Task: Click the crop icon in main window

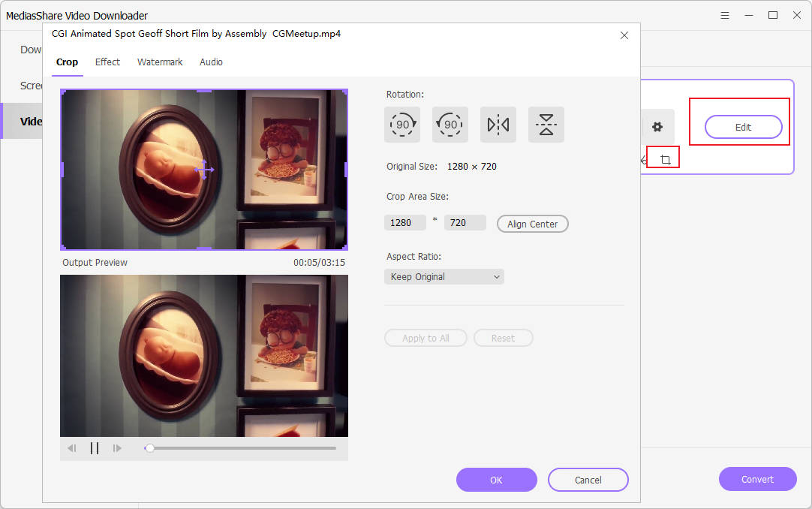Action: pos(666,159)
